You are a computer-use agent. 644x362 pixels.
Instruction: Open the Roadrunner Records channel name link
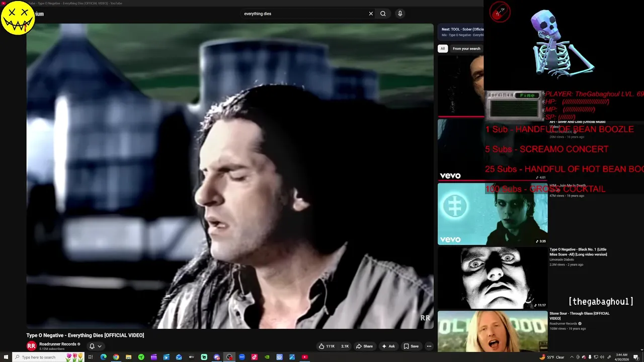[x=58, y=344]
